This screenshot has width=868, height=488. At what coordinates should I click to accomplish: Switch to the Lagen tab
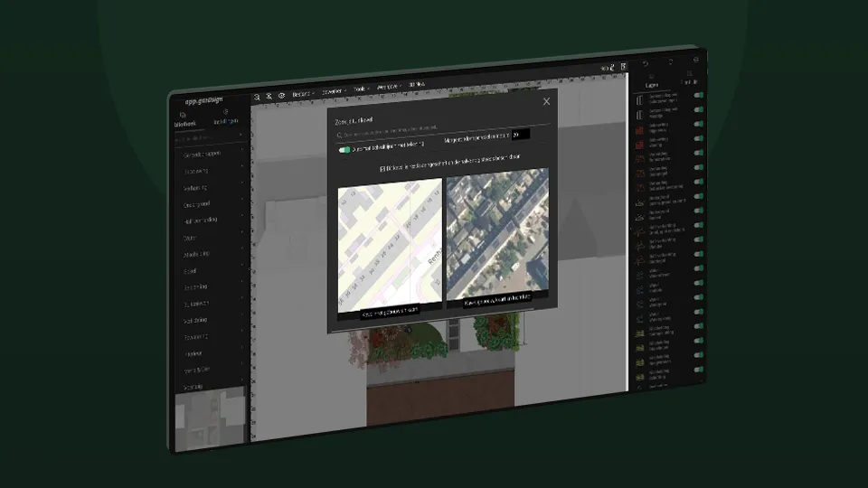tap(652, 81)
